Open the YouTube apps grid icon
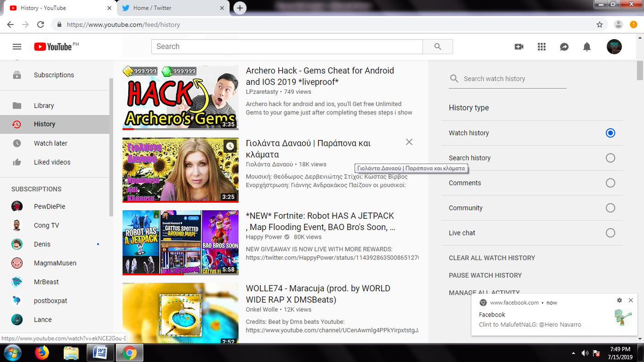644x362 pixels. (541, 47)
